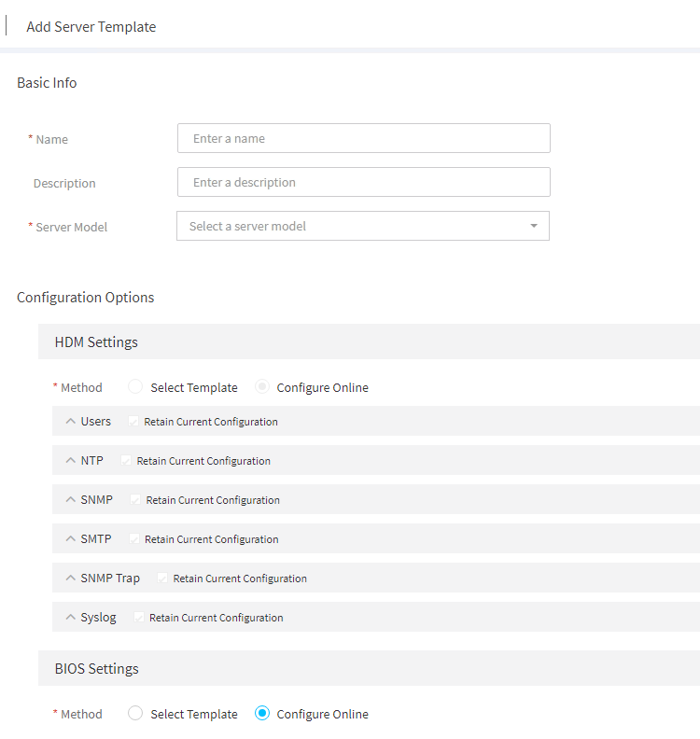Toggle the SNMP Trap section chevron
Image resolution: width=700 pixels, height=739 pixels.
[71, 578]
